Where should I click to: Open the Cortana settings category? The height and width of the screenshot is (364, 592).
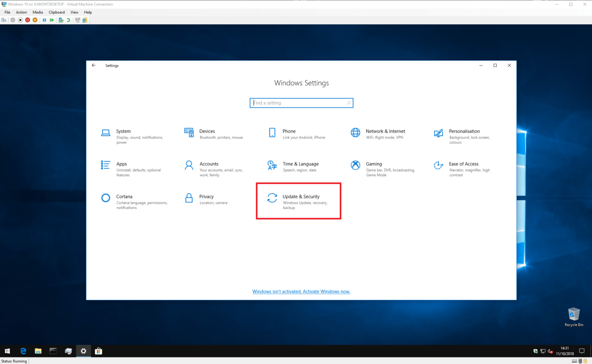[124, 197]
